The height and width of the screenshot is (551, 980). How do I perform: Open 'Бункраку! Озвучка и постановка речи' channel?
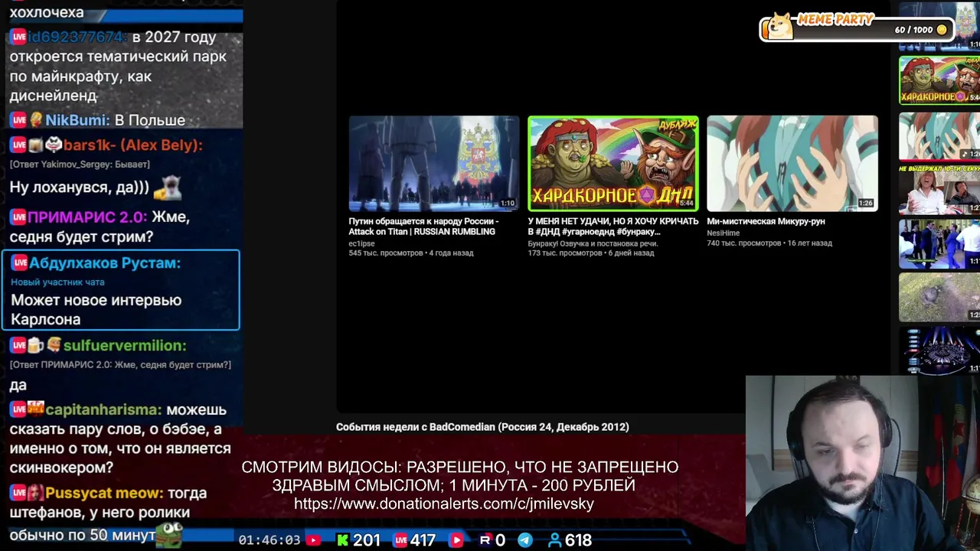pos(593,243)
